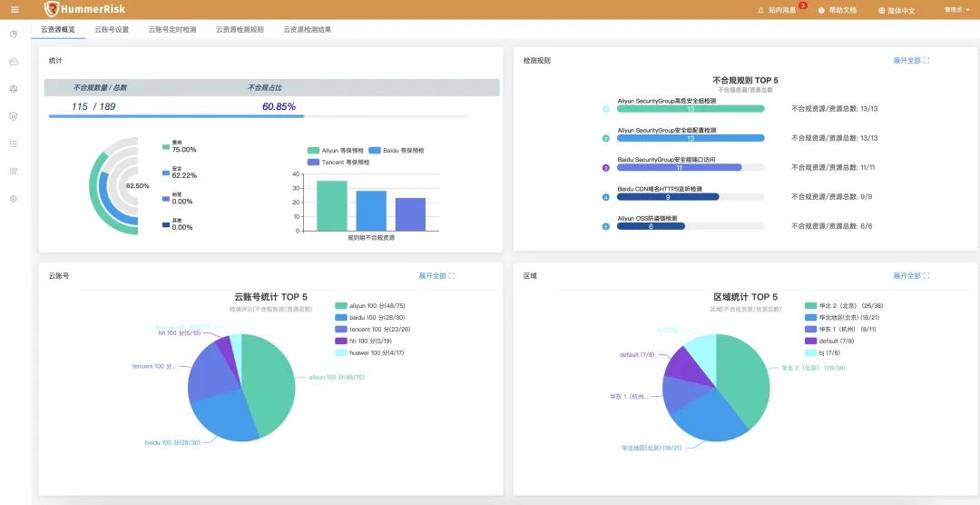Open the grid modules sidebar icon

pos(14,171)
